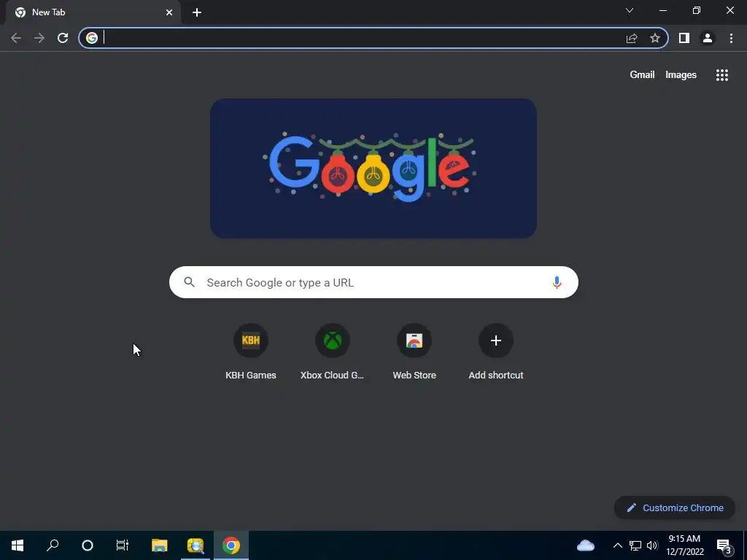This screenshot has width=747, height=560.
Task: Open Task View on the taskbar
Action: pyautogui.click(x=123, y=545)
